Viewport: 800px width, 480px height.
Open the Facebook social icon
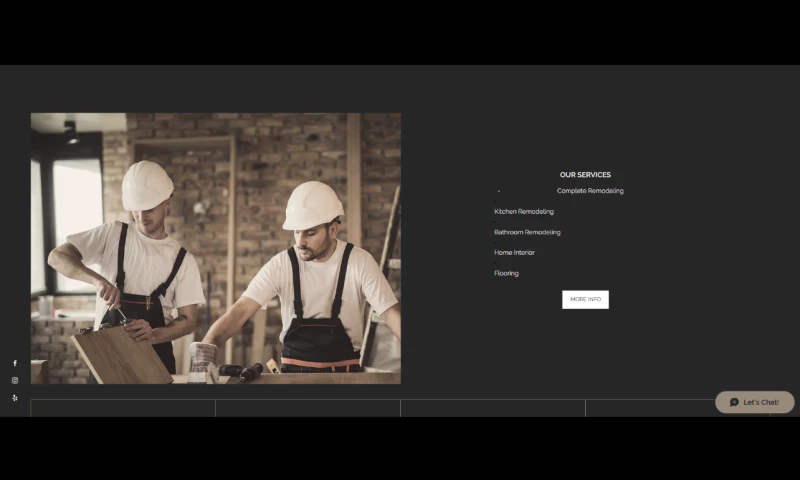pos(15,363)
